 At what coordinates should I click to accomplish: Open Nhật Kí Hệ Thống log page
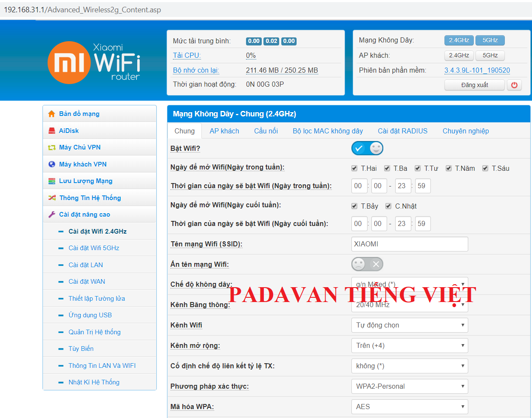(x=94, y=382)
